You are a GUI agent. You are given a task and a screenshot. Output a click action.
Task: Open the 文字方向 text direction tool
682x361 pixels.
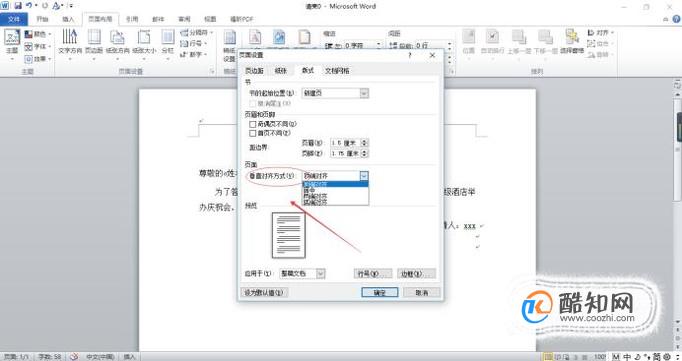tap(70, 42)
